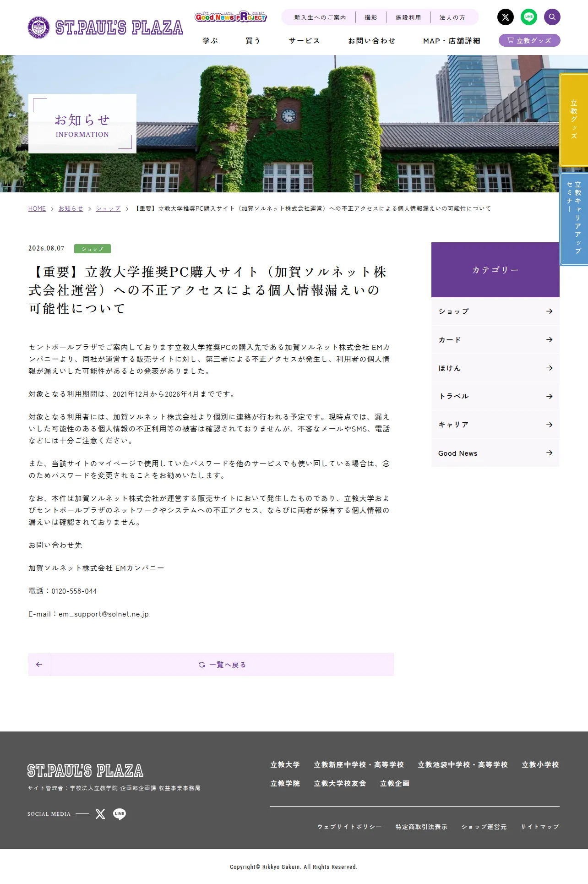Viewport: 588px width, 884px height.
Task: Click arrow icon in カード category row
Action: (550, 340)
